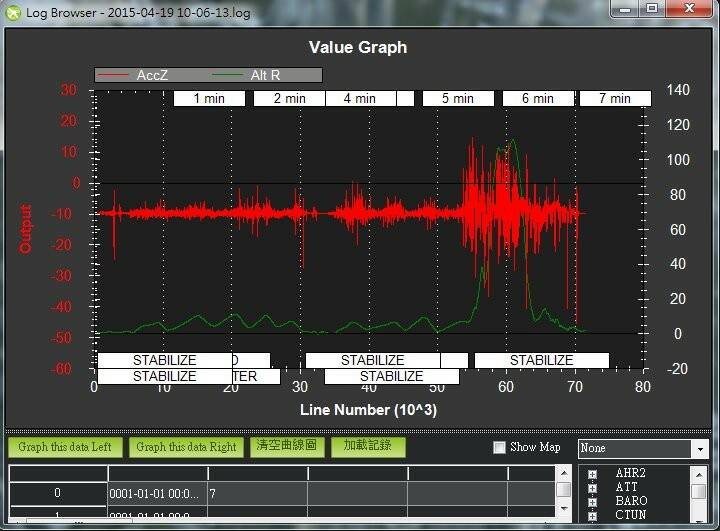Image resolution: width=720 pixels, height=531 pixels.
Task: Click the Log Browser app icon in title bar
Action: coord(13,12)
